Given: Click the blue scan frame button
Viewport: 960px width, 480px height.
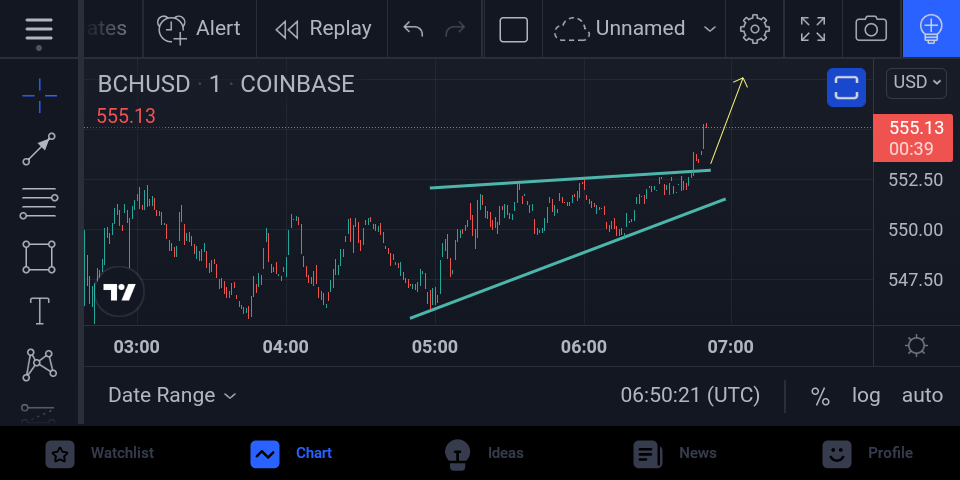Looking at the screenshot, I should (x=846, y=88).
